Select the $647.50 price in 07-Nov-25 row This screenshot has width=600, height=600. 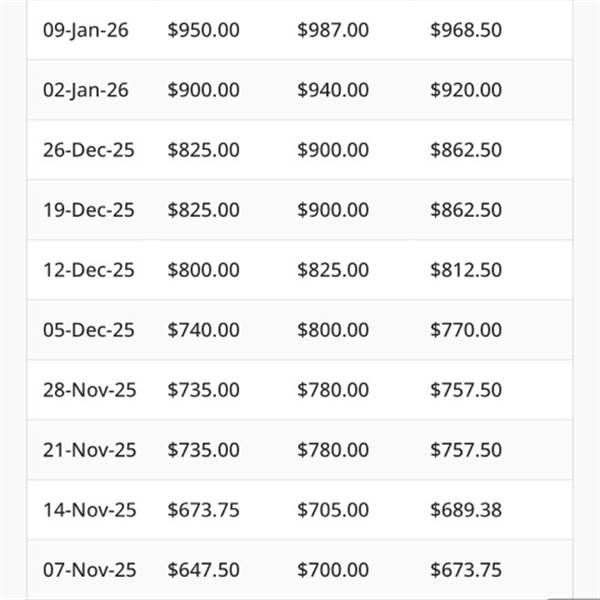pos(203,570)
